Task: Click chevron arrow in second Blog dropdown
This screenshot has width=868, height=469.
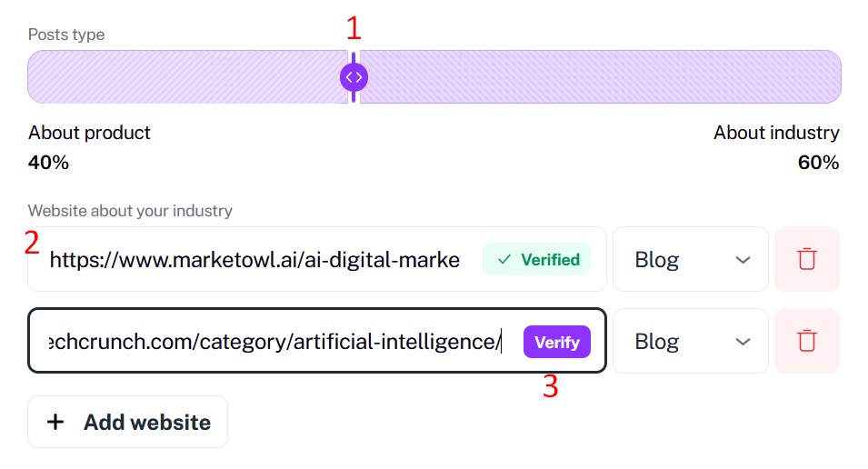Action: tap(743, 342)
